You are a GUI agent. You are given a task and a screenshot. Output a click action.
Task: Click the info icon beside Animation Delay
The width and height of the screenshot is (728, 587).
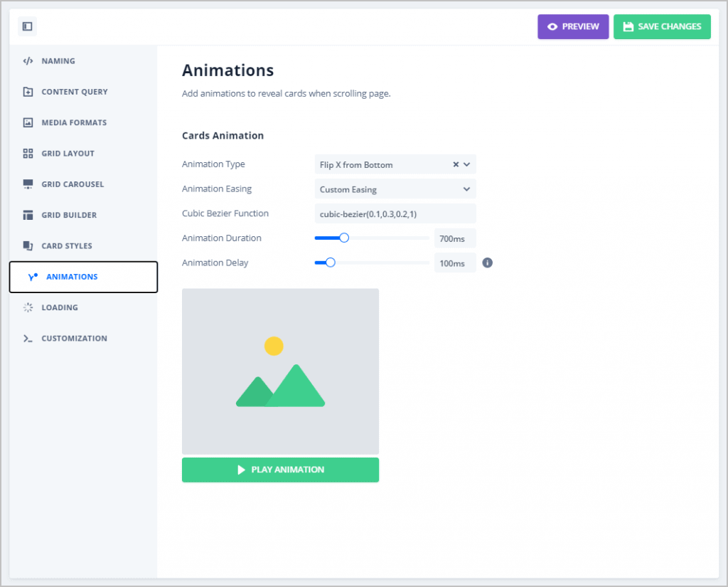point(487,263)
